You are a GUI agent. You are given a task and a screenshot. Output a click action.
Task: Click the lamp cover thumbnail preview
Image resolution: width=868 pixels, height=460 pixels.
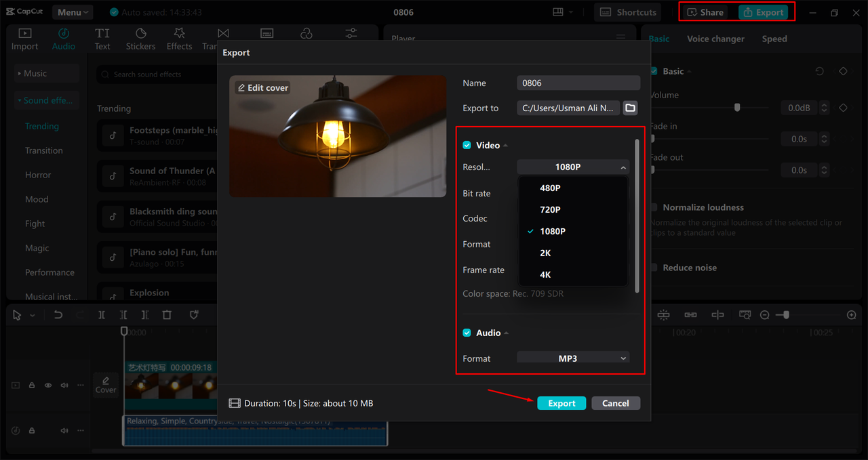pyautogui.click(x=338, y=136)
